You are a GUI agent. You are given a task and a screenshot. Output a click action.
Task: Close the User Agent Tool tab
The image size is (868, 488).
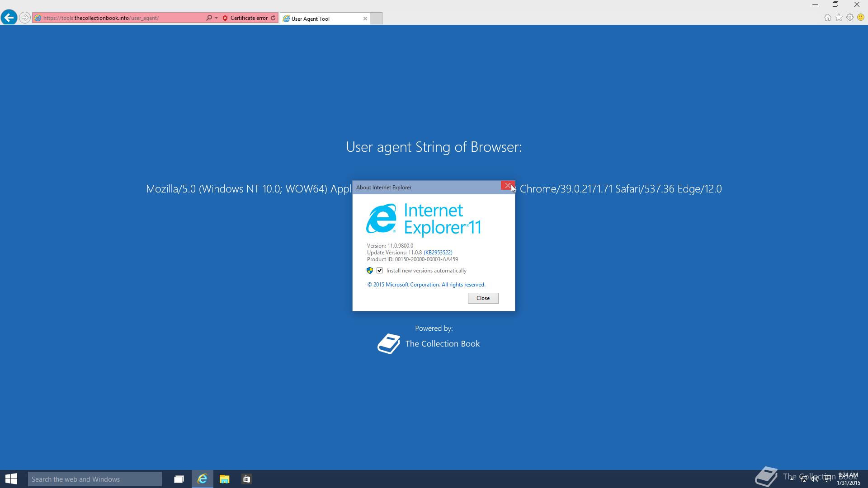pos(365,19)
